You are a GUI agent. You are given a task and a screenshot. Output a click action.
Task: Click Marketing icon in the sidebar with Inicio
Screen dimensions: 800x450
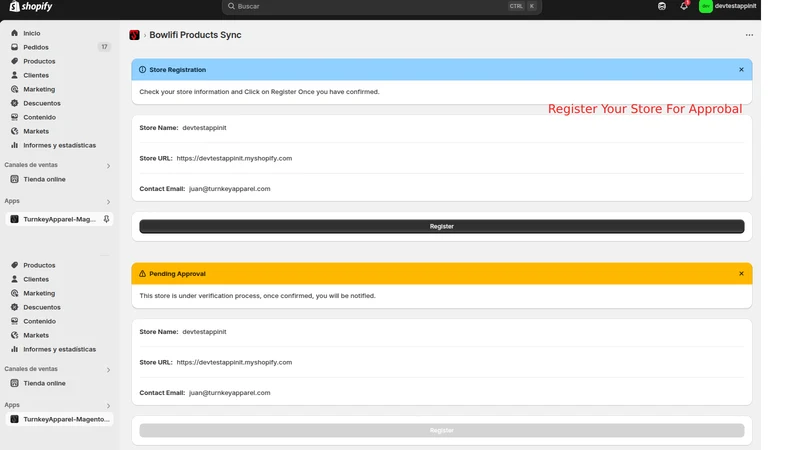pos(14,89)
